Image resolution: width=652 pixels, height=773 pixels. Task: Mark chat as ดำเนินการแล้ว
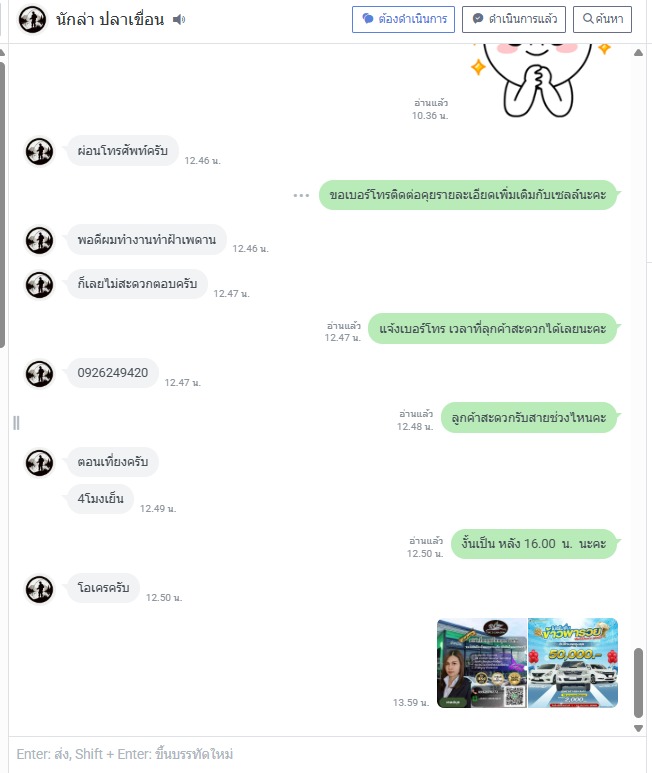[514, 19]
